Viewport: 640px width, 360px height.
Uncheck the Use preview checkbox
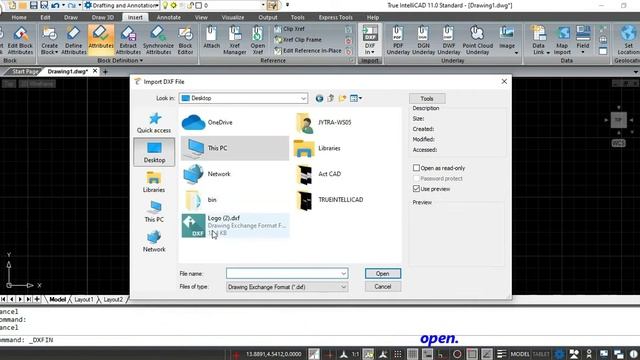(416, 189)
